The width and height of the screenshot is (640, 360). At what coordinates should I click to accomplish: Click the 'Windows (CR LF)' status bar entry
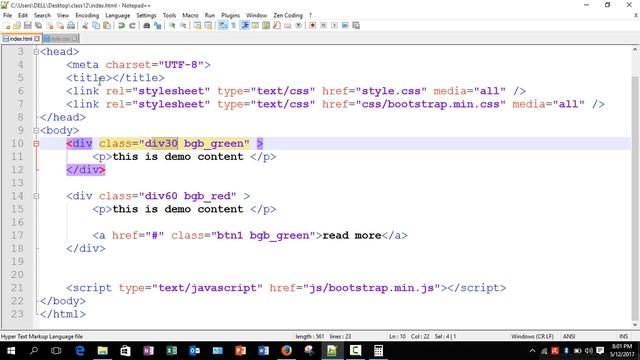coord(532,336)
